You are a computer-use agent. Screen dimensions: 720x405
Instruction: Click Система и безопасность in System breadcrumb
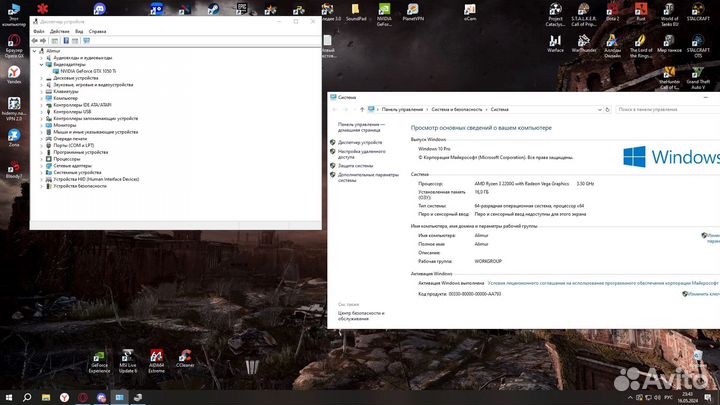point(457,110)
